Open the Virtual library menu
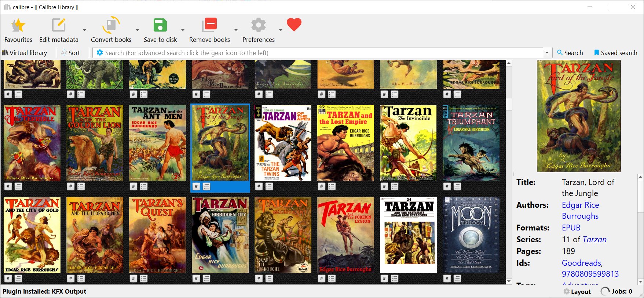Viewport: 644px width, 298px height. click(x=25, y=53)
